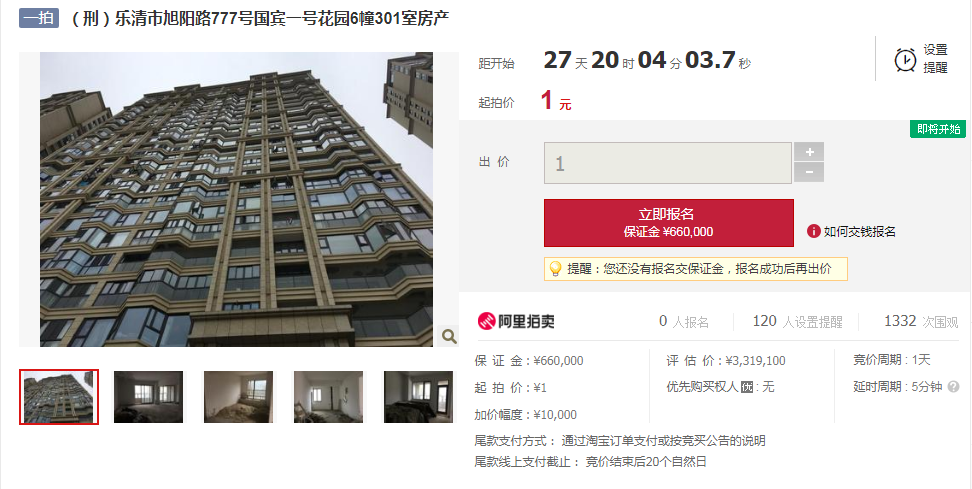
Task: Decrease bid with the minus button
Action: tap(809, 172)
